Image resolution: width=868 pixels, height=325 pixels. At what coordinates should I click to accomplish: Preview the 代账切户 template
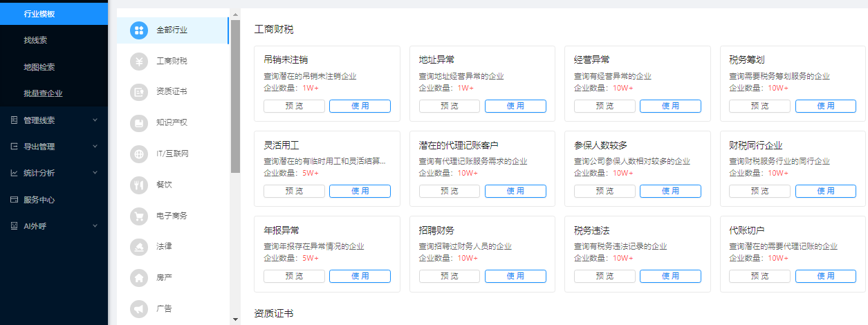click(760, 276)
